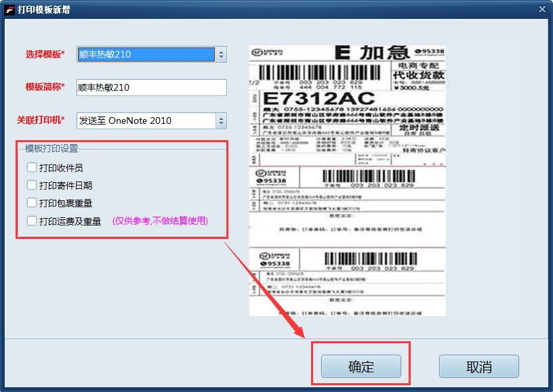The height and width of the screenshot is (392, 553).
Task: Confirm with the 确定 button
Action: (361, 366)
